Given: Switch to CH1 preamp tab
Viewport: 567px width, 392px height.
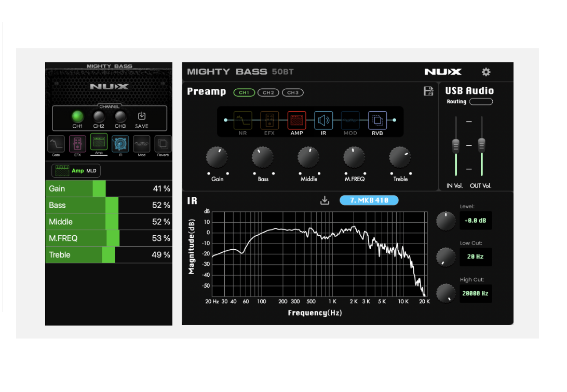Looking at the screenshot, I should tap(244, 92).
